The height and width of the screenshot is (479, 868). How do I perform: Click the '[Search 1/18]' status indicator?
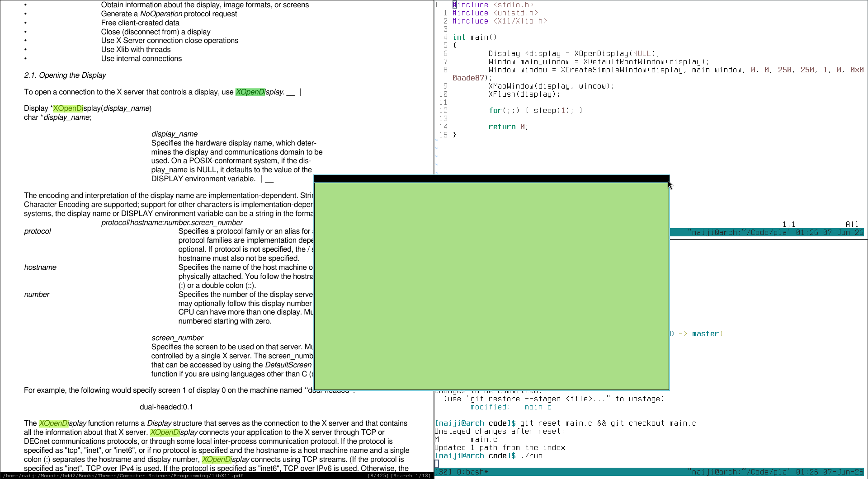pos(410,475)
